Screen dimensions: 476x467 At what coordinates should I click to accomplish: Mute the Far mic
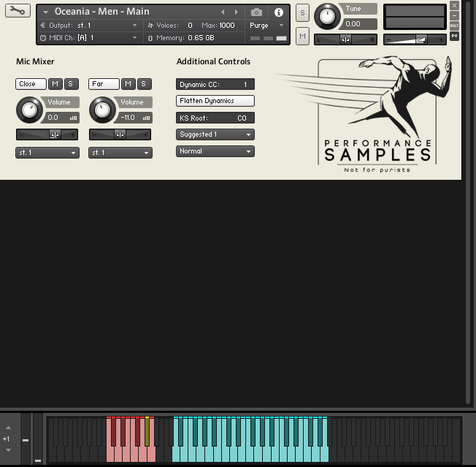tap(128, 84)
